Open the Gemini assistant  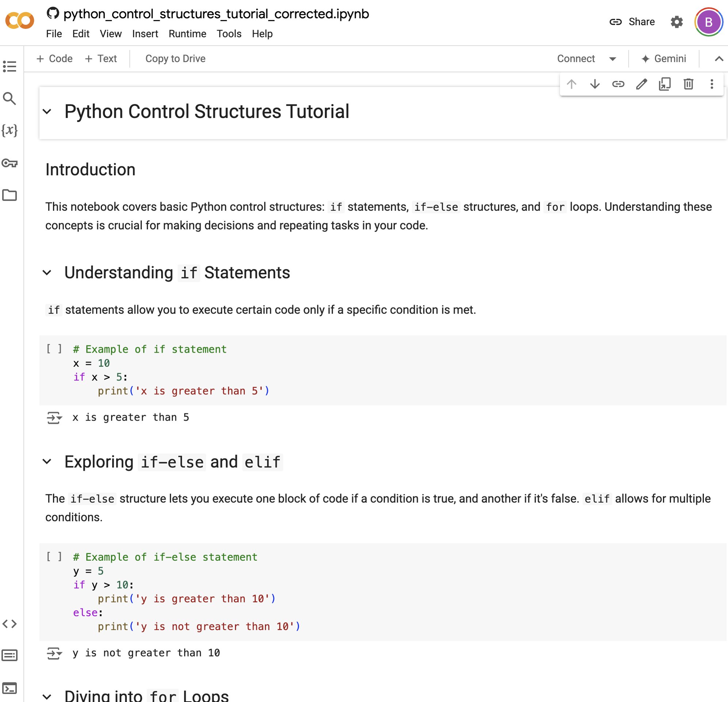click(664, 59)
